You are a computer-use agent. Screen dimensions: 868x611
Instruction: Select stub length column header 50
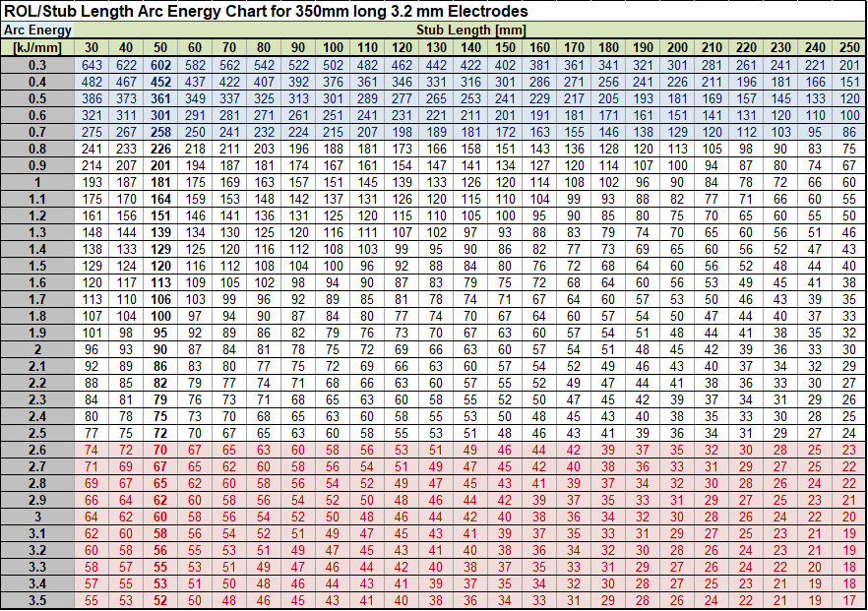coord(160,47)
